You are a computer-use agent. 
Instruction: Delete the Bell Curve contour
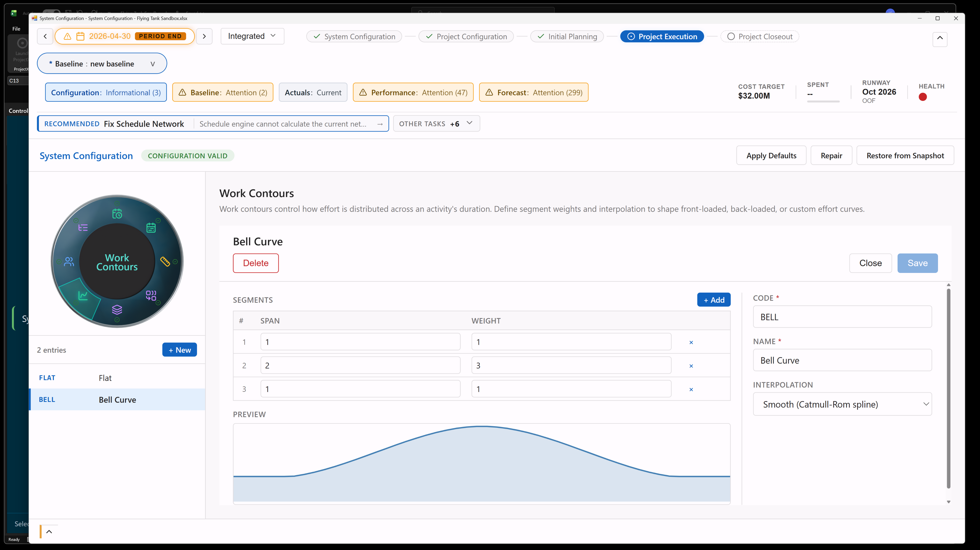pos(256,263)
